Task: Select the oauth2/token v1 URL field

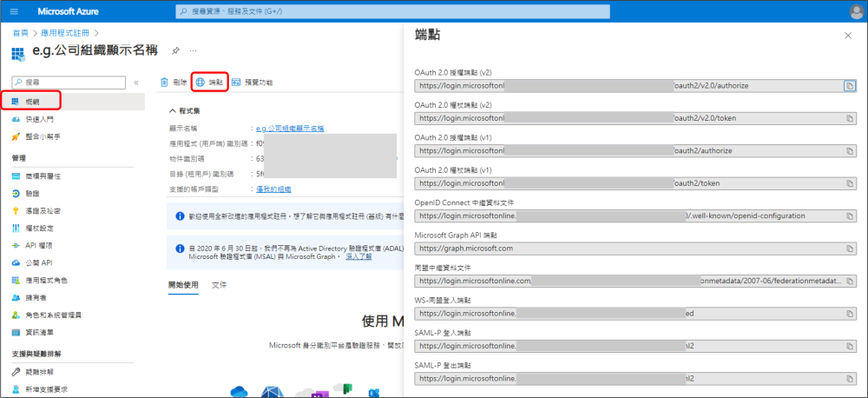Action: tap(635, 183)
